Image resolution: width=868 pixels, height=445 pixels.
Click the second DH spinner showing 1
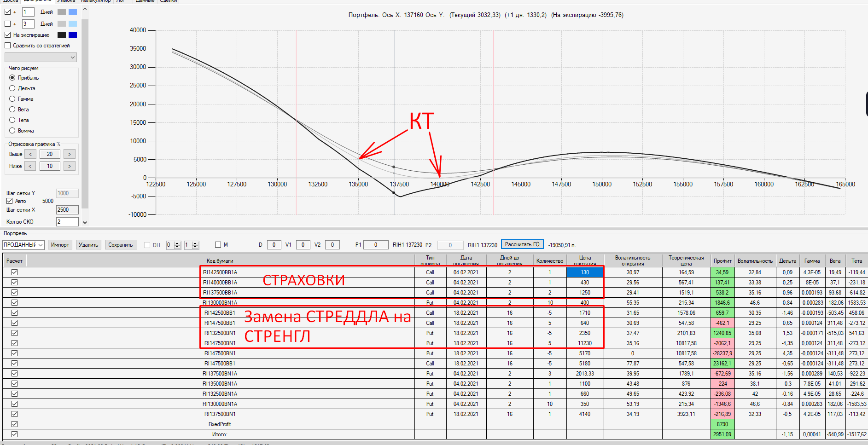click(192, 245)
